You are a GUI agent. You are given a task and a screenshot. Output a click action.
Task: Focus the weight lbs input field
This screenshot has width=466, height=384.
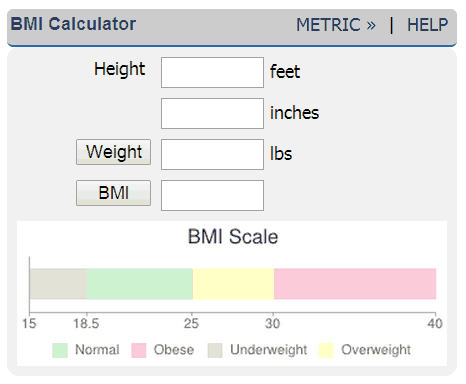pos(212,154)
